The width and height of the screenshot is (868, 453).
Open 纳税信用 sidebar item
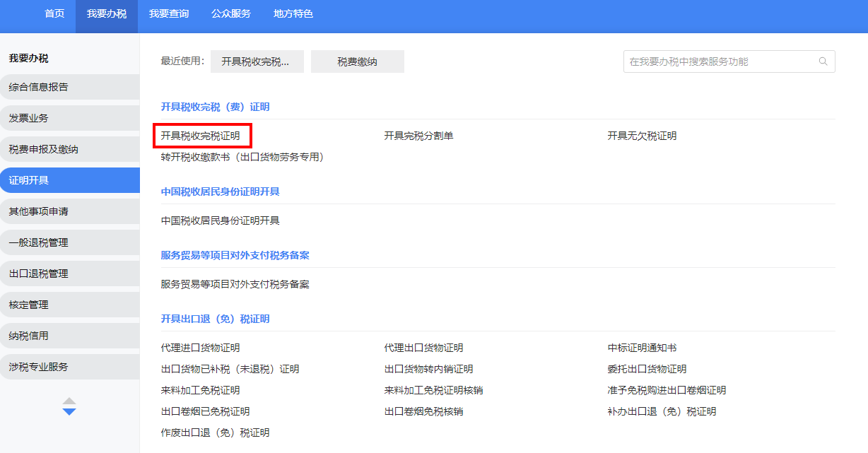click(x=29, y=336)
